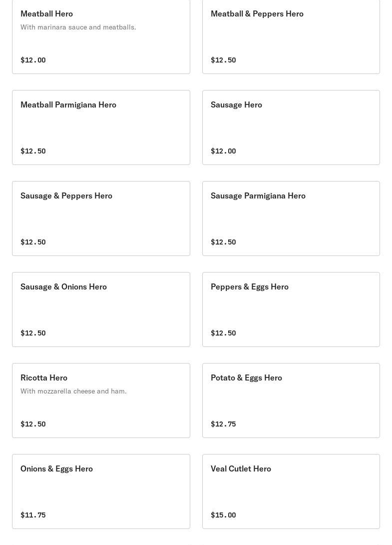Click the Meatball Hero marinara description text

[78, 27]
